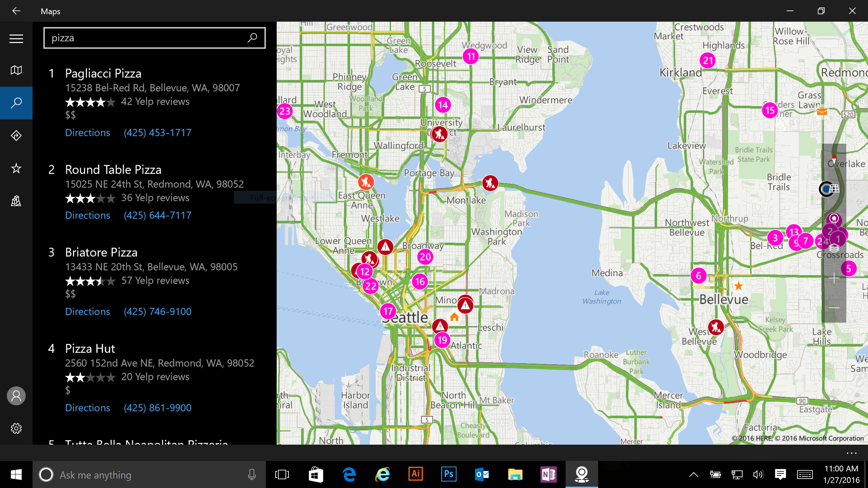Open Pagliacci Pizza result

pyautogui.click(x=103, y=73)
